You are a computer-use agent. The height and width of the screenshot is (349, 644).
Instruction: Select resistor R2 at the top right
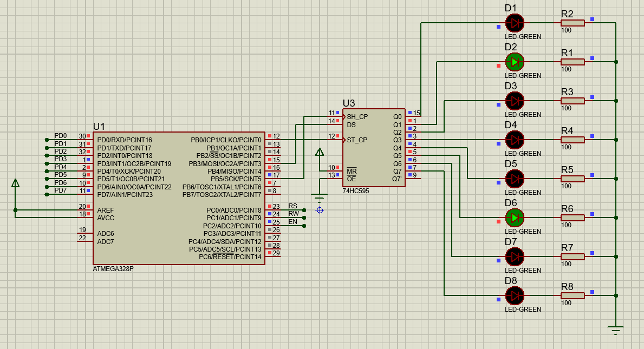(573, 23)
